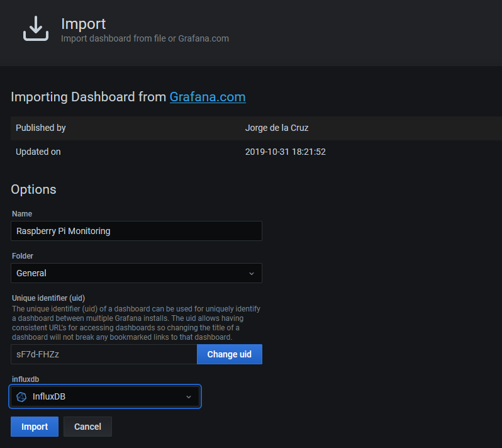Click the Import download icon in header
Viewport: 502px width, 448px height.
click(x=36, y=28)
